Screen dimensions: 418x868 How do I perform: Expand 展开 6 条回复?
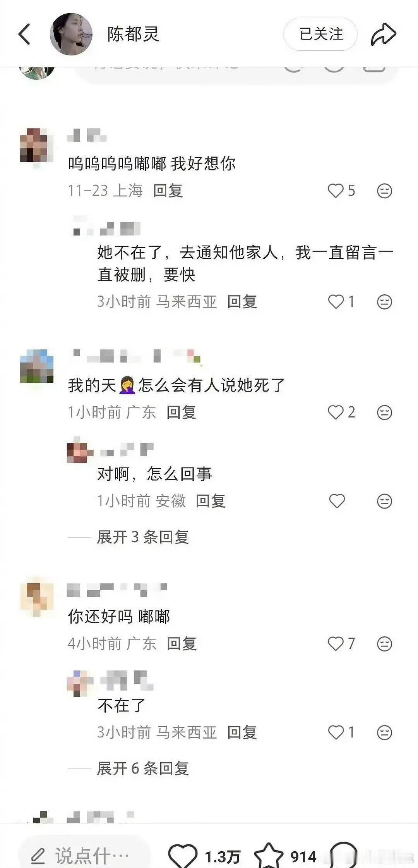point(142,768)
